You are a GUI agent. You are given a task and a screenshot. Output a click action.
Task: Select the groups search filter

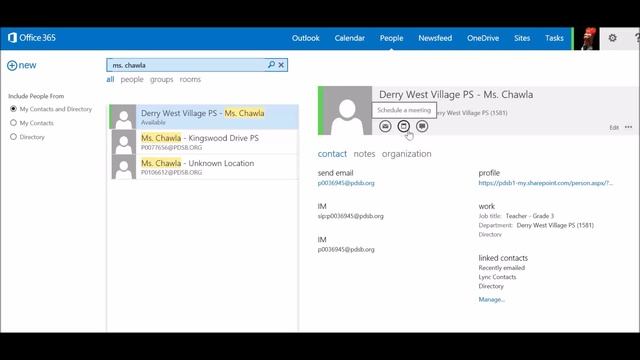[162, 80]
